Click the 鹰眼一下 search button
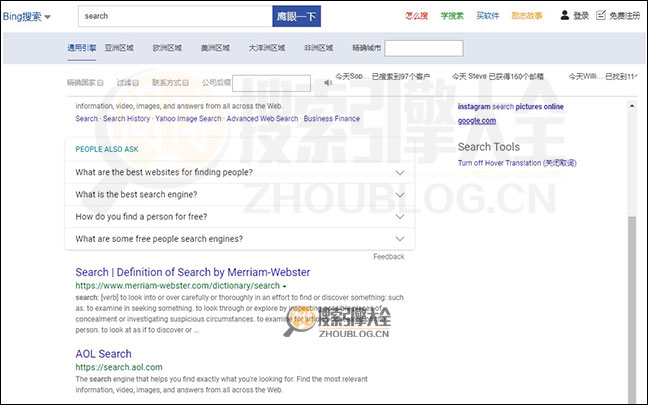This screenshot has height=405, width=648. click(x=296, y=16)
